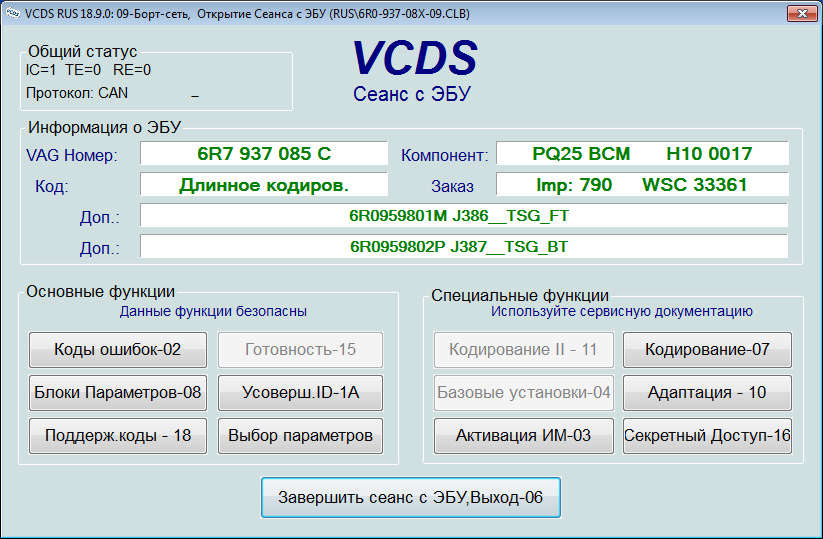Open Кодирование-07 coding
The width and height of the screenshot is (823, 539).
pos(707,350)
